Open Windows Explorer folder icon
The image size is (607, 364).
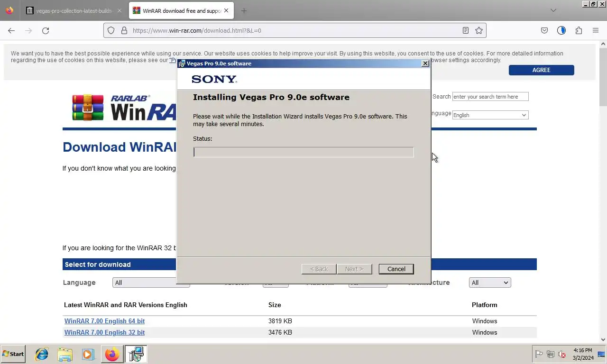[x=65, y=354]
